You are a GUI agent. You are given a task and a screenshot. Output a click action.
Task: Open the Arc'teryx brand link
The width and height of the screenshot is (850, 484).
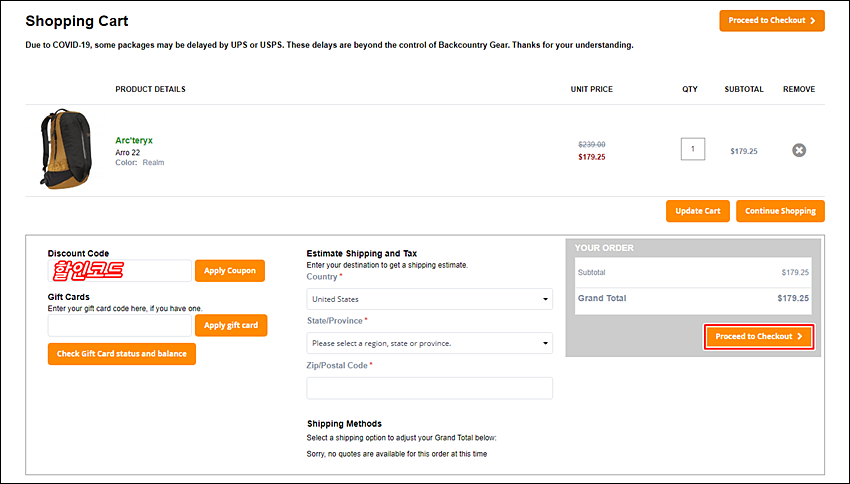[134, 140]
